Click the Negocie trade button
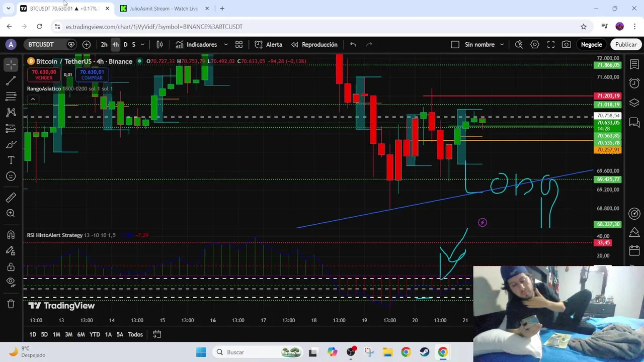 pos(591,45)
